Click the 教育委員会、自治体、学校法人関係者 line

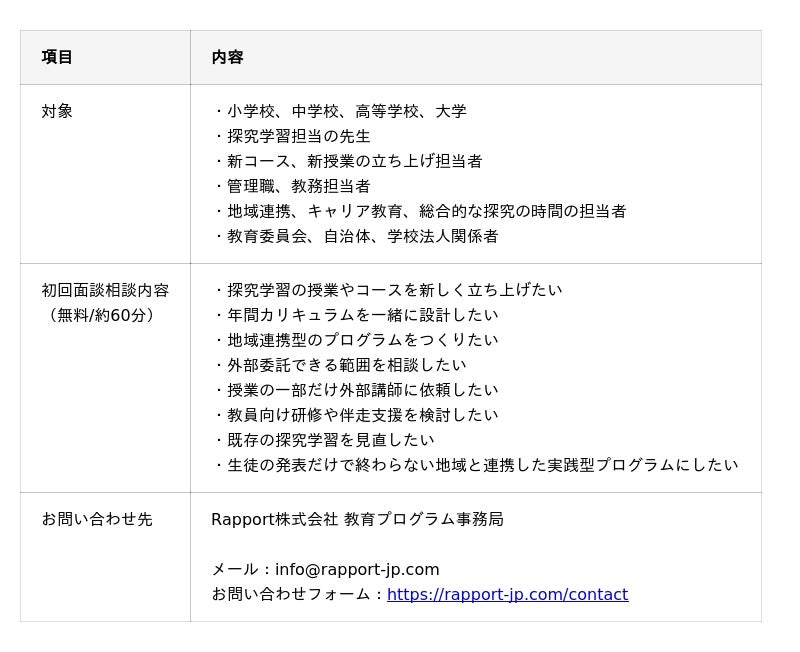[x=355, y=236]
